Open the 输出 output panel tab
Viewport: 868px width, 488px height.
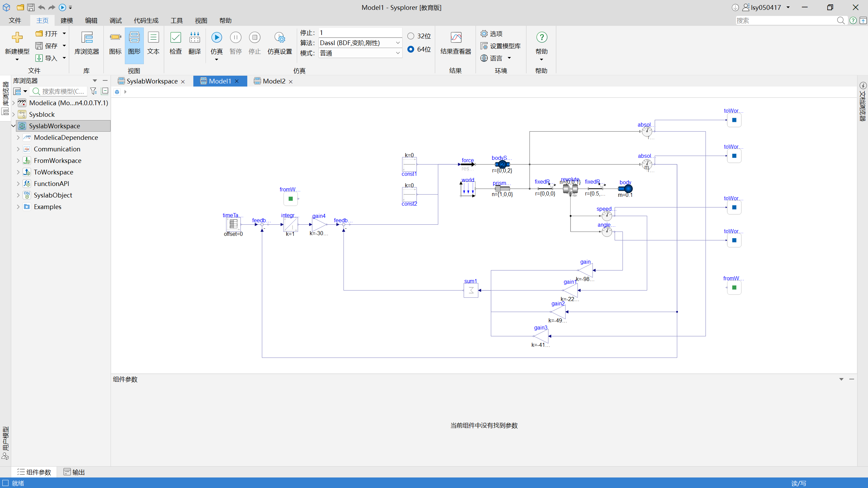click(74, 472)
